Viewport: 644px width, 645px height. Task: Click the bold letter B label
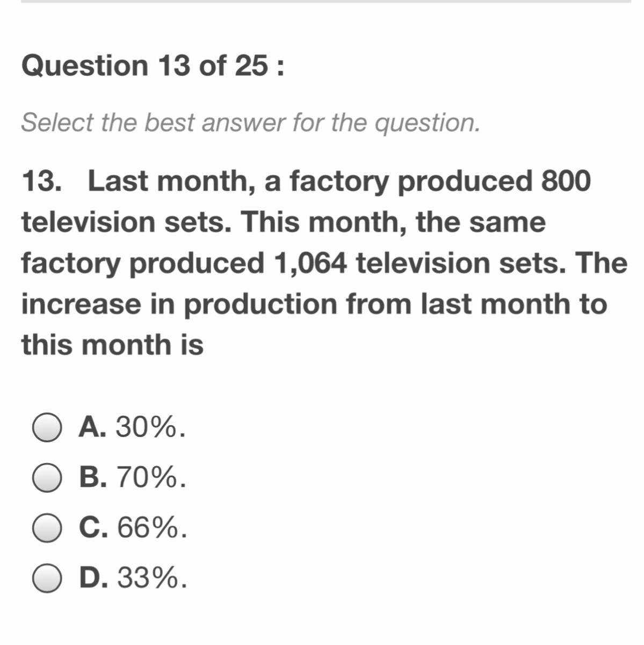pos(92,478)
